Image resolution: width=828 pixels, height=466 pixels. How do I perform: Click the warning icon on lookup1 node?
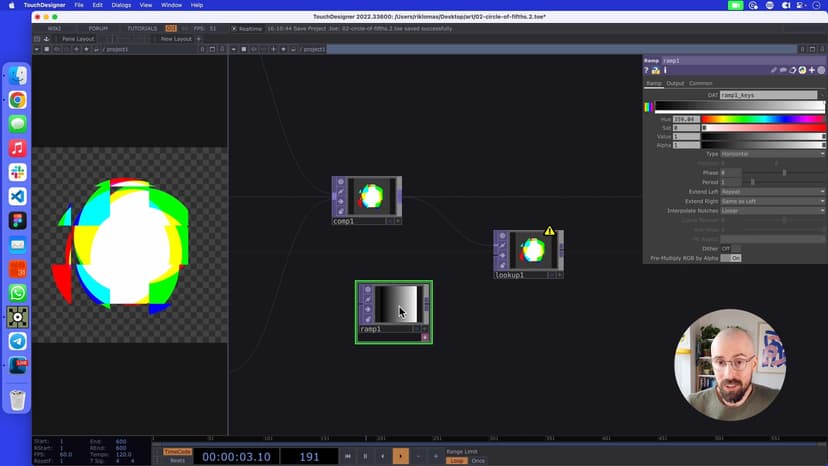(x=549, y=231)
